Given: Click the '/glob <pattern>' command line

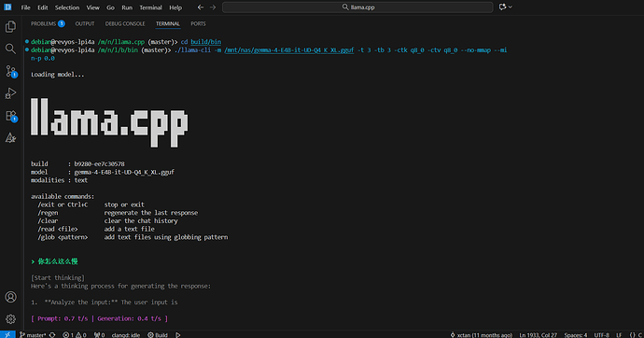Looking at the screenshot, I should 133,237.
